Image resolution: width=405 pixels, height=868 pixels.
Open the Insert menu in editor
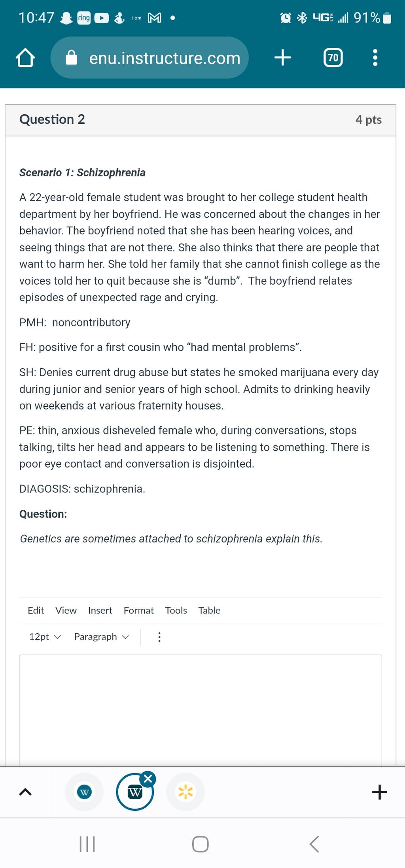pos(100,610)
